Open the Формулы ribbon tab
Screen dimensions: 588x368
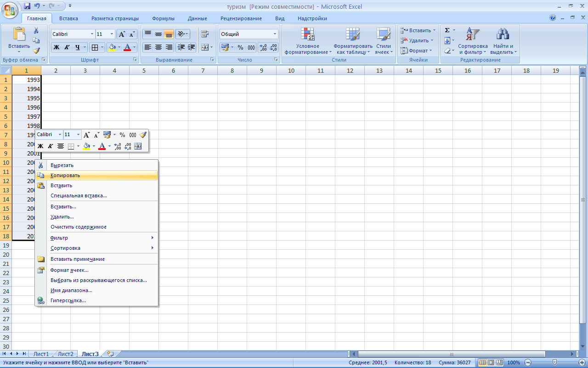(x=163, y=18)
